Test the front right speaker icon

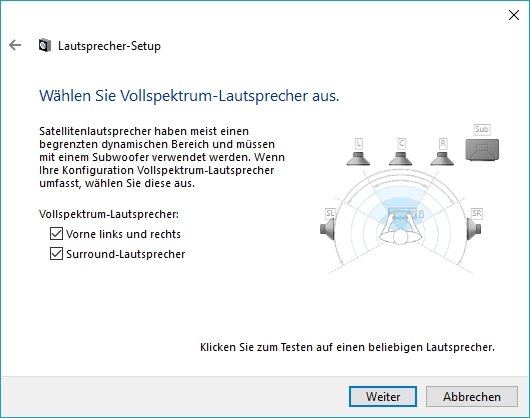tap(442, 158)
